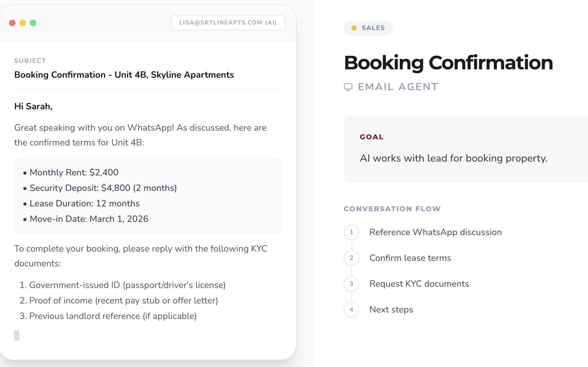
Task: Click the yellow minimize window dot
Action: coord(23,23)
